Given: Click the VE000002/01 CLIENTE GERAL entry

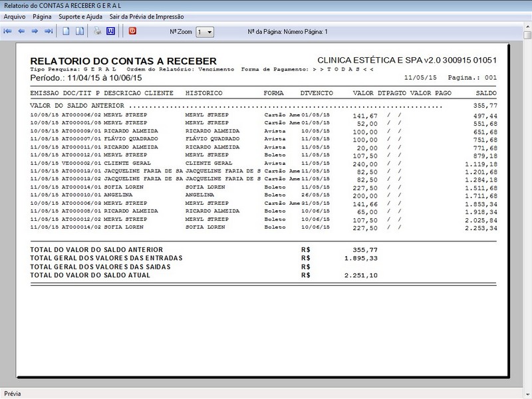Looking at the screenshot, I should point(263,164).
